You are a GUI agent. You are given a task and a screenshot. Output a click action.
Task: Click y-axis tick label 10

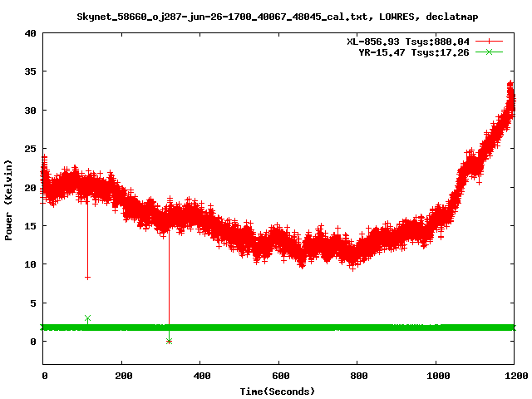(x=30, y=264)
